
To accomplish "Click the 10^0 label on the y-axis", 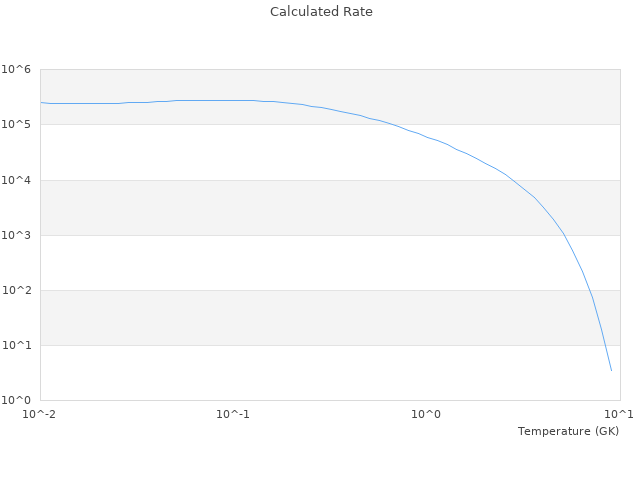I will [x=17, y=400].
